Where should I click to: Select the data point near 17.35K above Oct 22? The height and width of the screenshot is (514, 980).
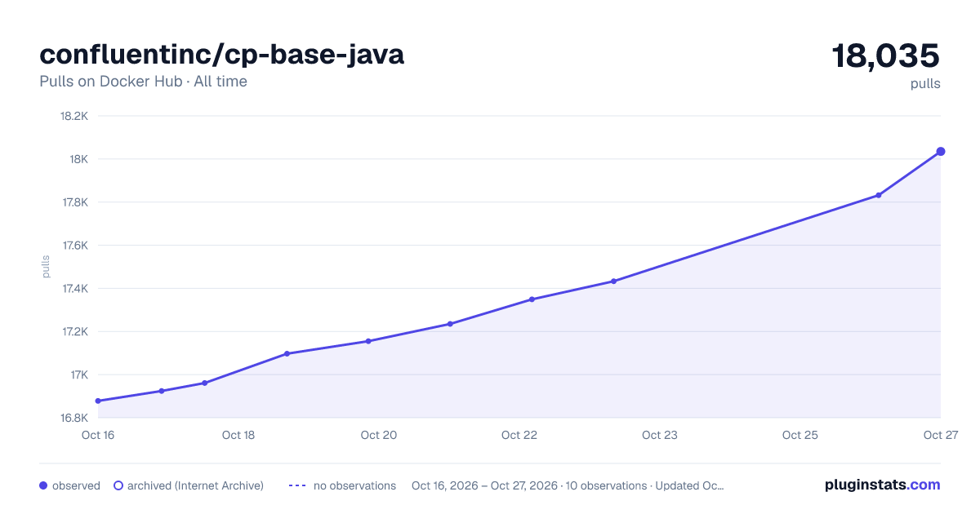[x=532, y=299]
